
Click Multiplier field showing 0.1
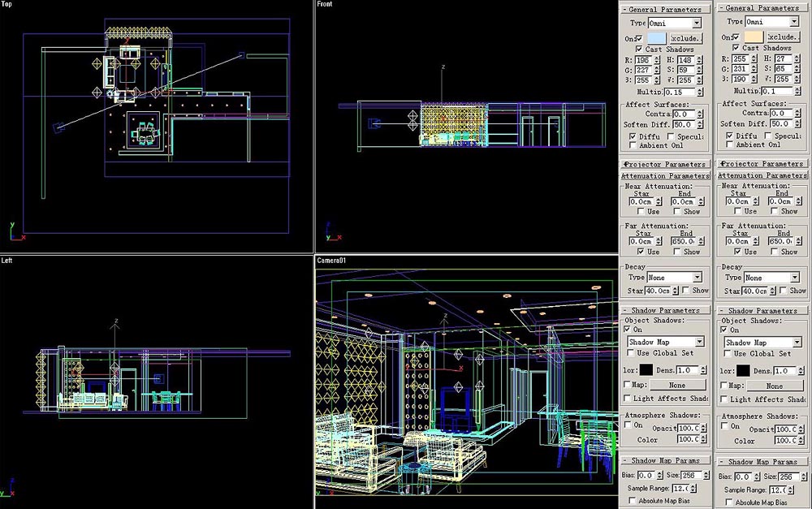(x=777, y=91)
